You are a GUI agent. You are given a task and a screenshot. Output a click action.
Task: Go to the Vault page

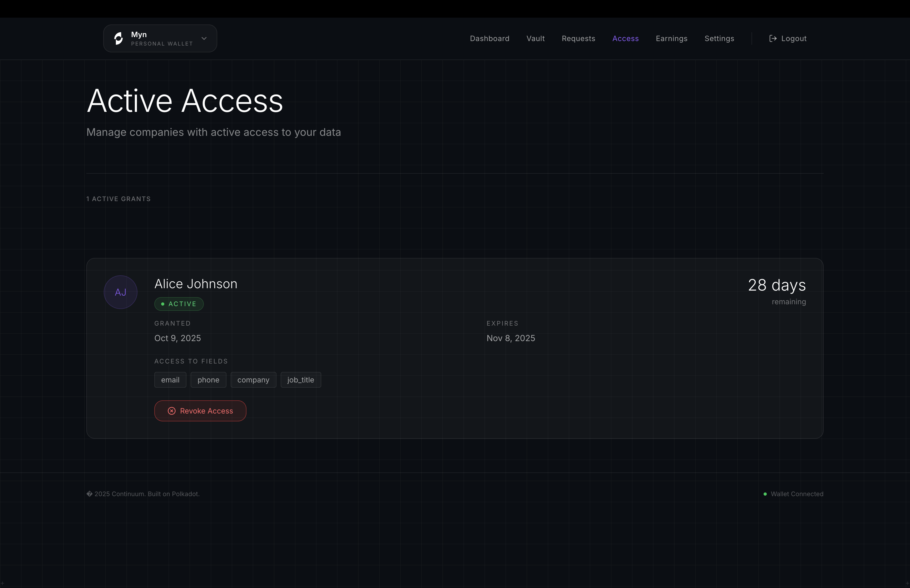pos(535,39)
